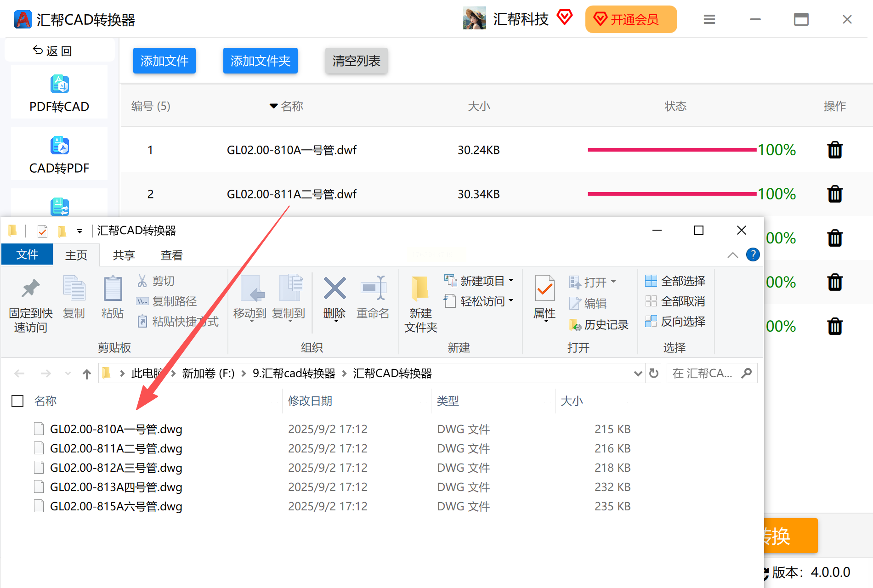Create a folder with 新建文件夹
The image size is (873, 588).
[x=421, y=303]
